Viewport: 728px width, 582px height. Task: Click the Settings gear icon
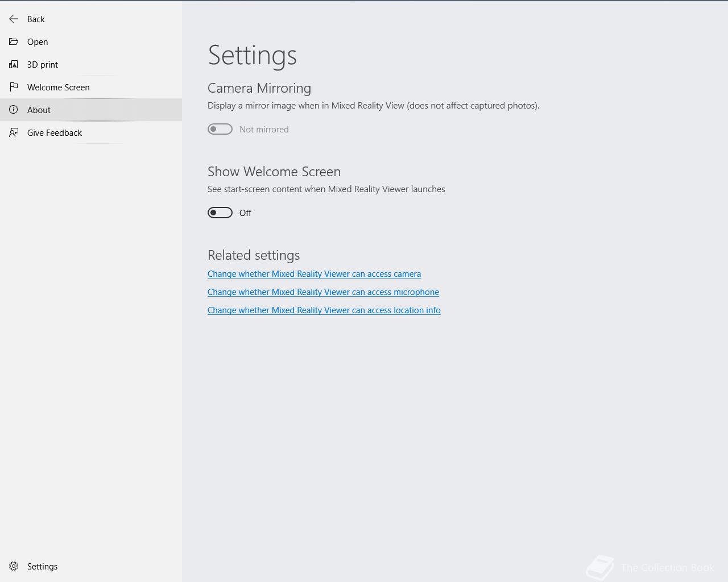(x=14, y=566)
